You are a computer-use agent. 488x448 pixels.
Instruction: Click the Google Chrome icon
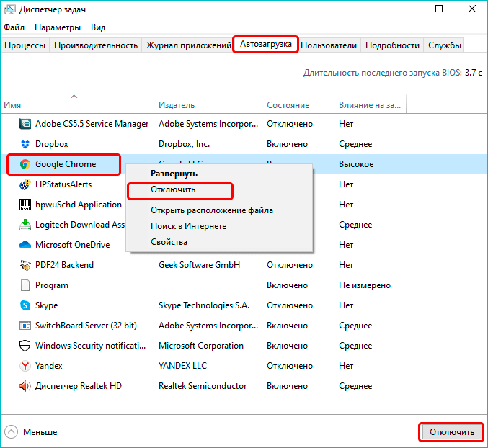click(x=25, y=164)
